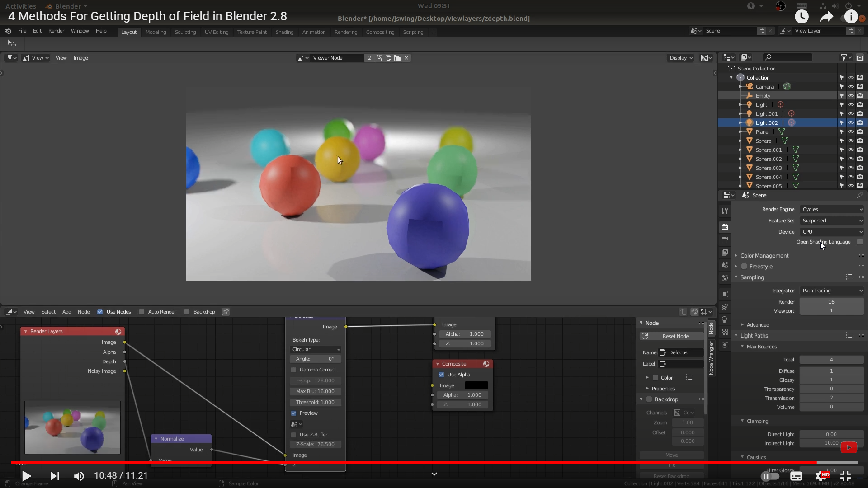Click the video fullscreen exit icon

click(x=845, y=476)
